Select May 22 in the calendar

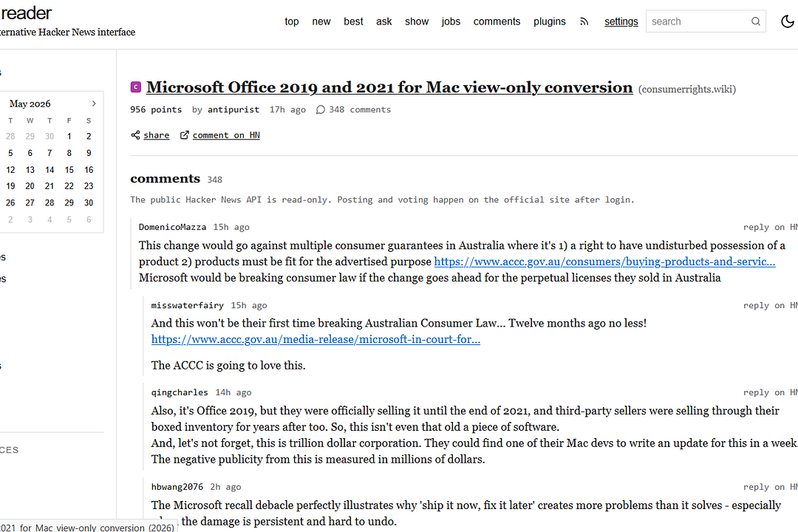tap(69, 186)
